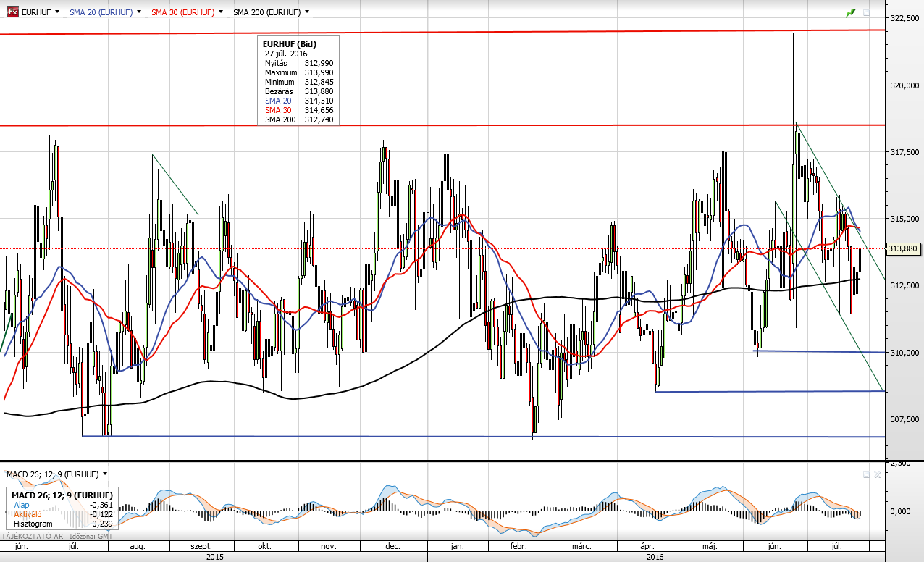This screenshot has width=924, height=562.
Task: Click the 317,500 price axis label
Action: [x=905, y=151]
